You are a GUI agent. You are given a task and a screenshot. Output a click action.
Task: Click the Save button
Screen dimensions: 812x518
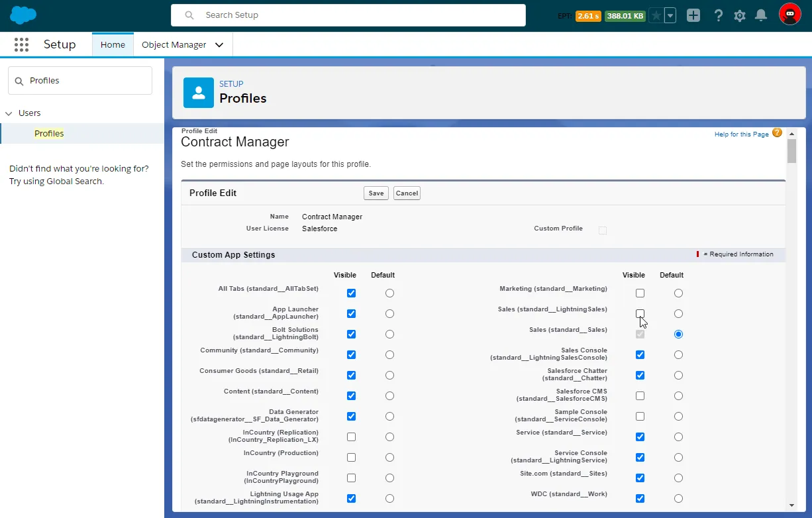pyautogui.click(x=376, y=193)
